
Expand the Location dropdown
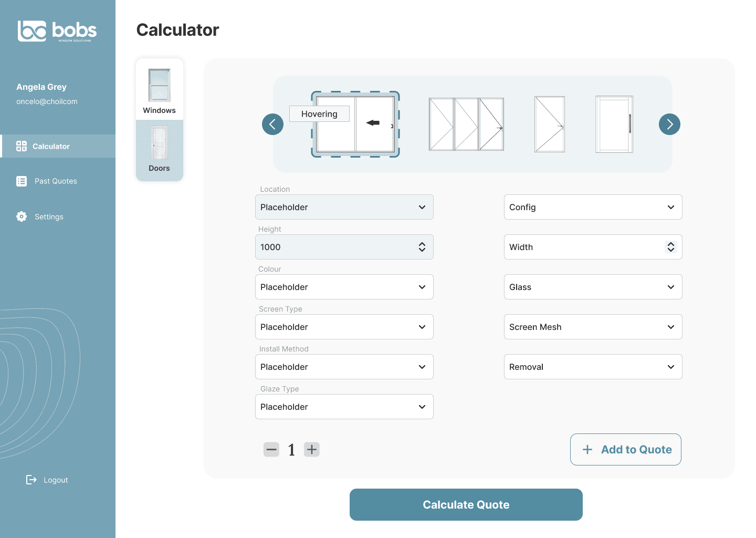(x=344, y=207)
